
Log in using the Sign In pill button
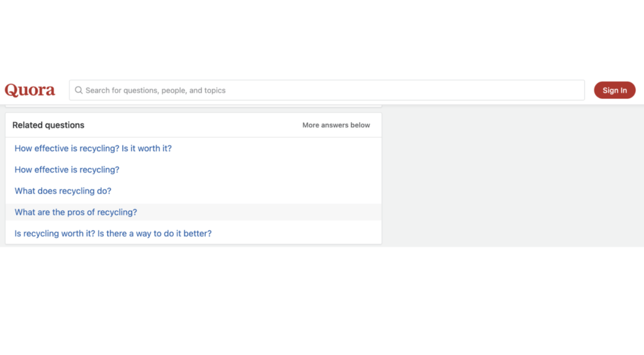[614, 90]
